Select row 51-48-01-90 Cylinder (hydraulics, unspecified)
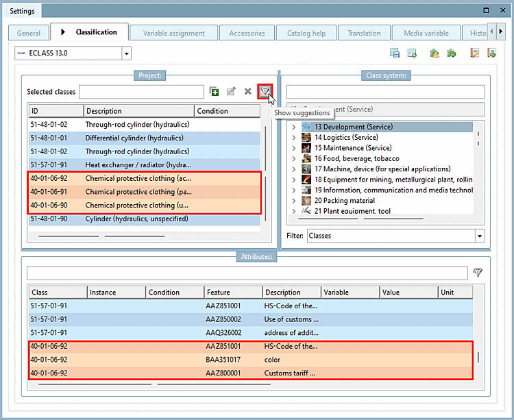Image resolution: width=514 pixels, height=420 pixels. (144, 219)
